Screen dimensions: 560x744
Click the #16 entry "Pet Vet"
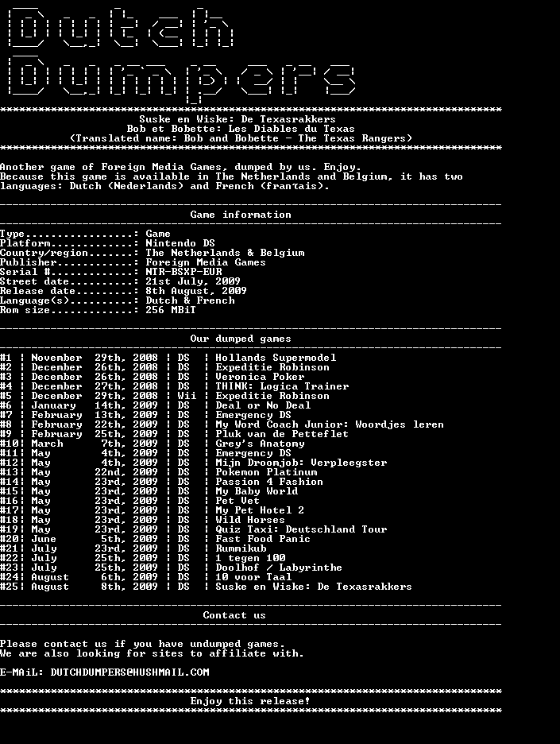[238, 501]
